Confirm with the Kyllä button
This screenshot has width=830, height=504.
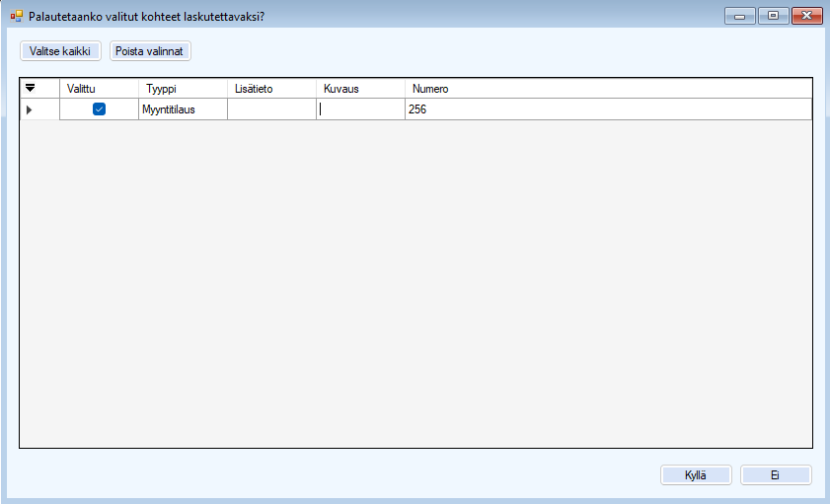(696, 475)
